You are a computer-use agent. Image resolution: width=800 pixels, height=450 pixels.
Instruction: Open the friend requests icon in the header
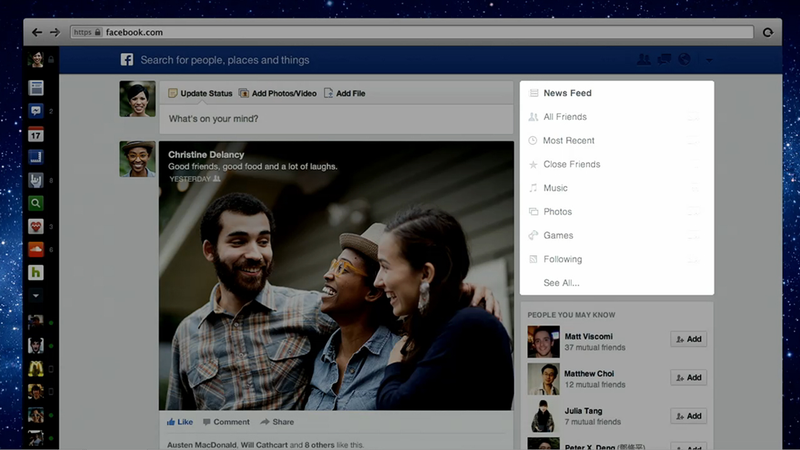click(x=643, y=60)
